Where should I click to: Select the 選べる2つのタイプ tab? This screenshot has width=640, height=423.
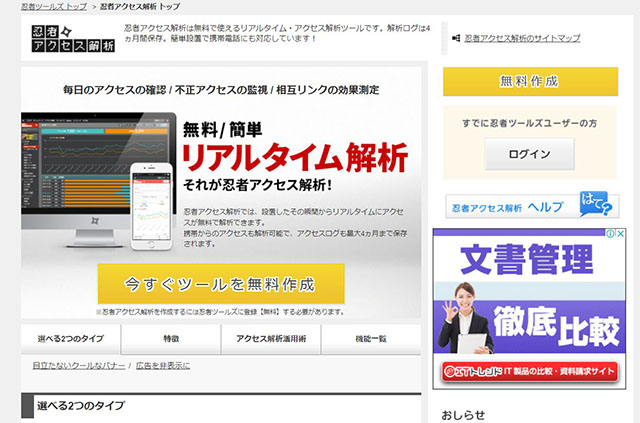pyautogui.click(x=71, y=339)
